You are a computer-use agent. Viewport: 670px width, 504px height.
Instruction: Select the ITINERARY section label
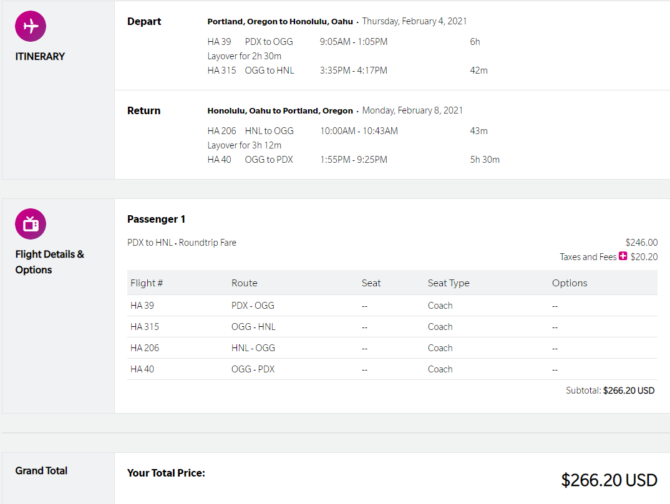tap(40, 56)
